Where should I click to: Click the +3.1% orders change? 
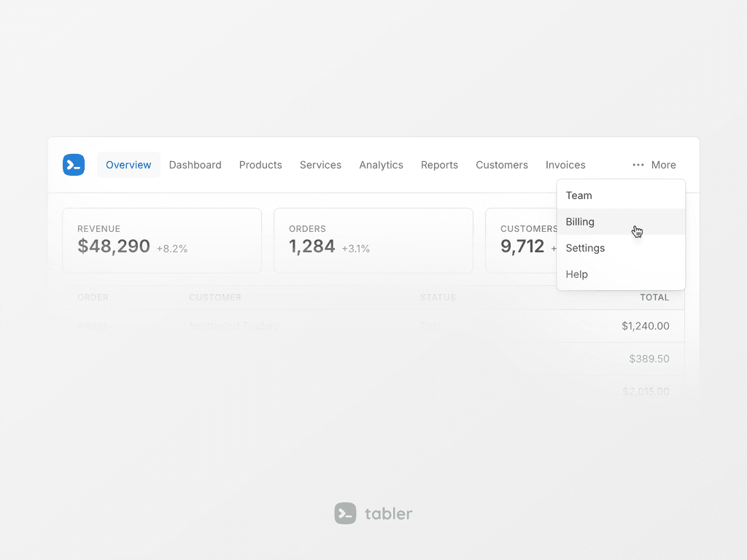(356, 249)
